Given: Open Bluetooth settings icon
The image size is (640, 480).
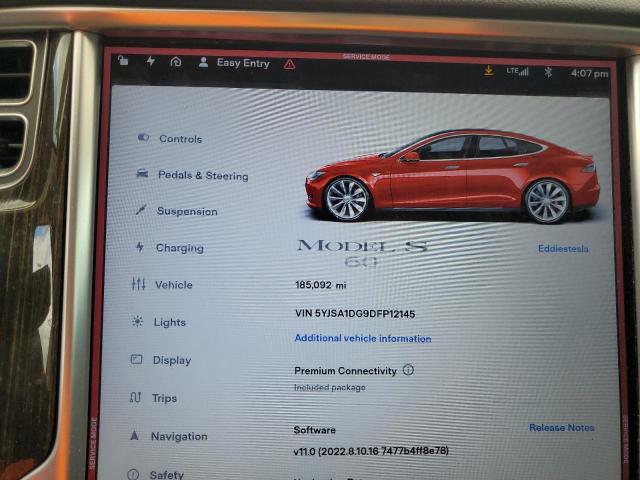Looking at the screenshot, I should [x=548, y=72].
